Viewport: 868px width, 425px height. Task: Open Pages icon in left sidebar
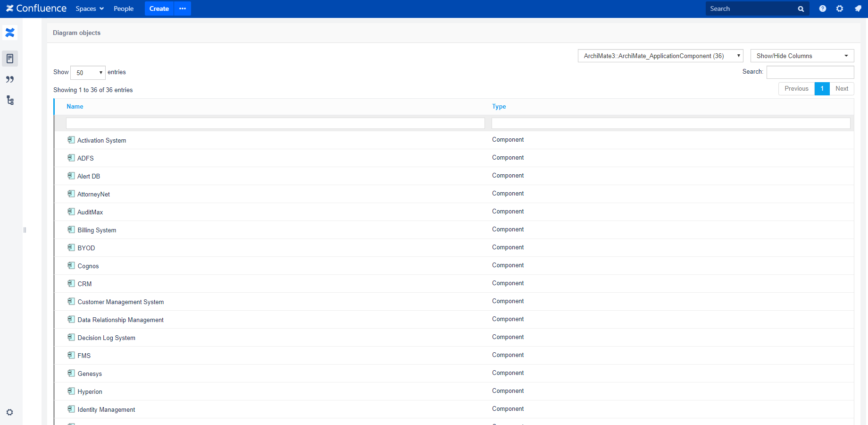10,59
